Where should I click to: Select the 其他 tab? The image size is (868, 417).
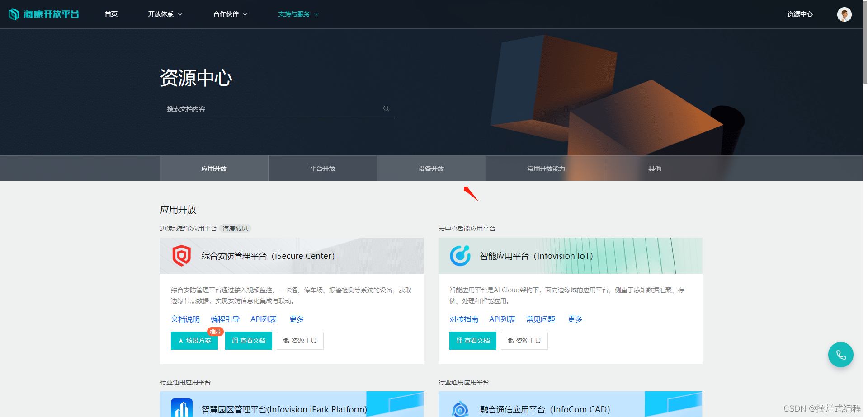pyautogui.click(x=655, y=169)
